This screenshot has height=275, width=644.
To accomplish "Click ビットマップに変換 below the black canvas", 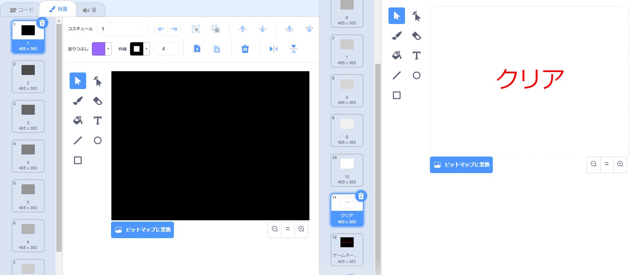I will pyautogui.click(x=142, y=230).
